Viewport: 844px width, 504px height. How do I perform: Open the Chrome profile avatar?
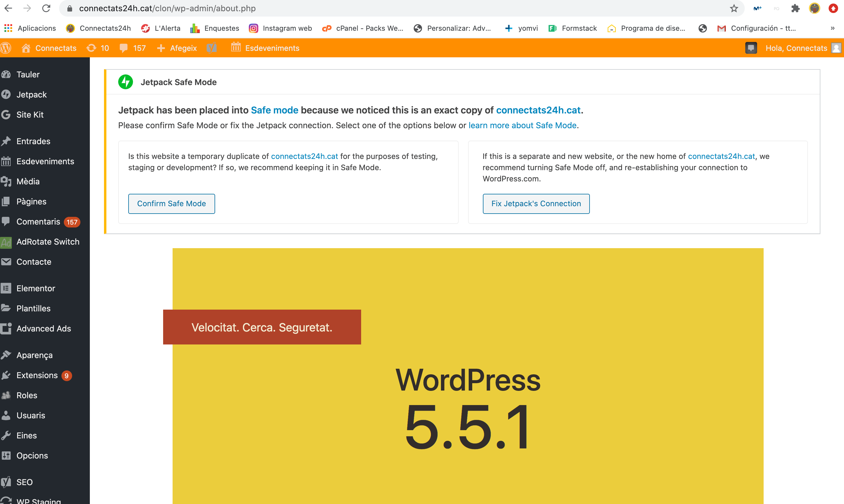(x=814, y=8)
